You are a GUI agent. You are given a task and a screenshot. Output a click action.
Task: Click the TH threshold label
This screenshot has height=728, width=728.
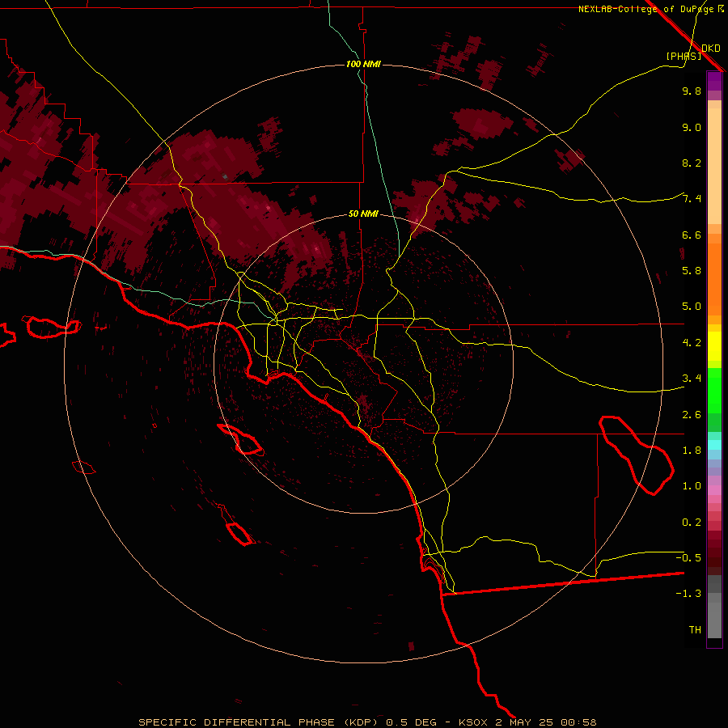(x=695, y=630)
